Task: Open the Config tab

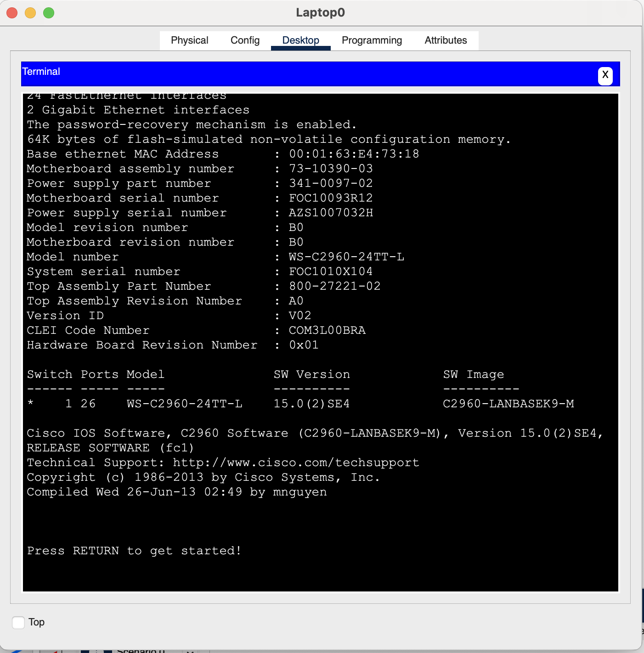Action: pyautogui.click(x=245, y=40)
